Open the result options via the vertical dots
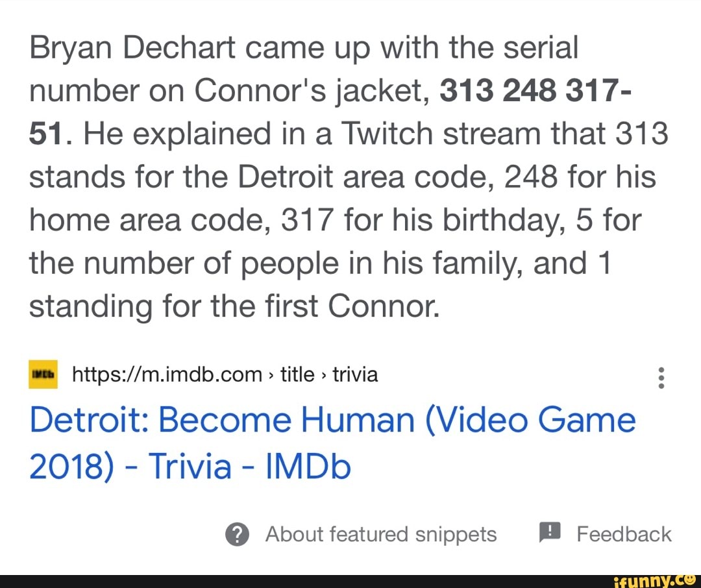This screenshot has width=701, height=588. [661, 377]
